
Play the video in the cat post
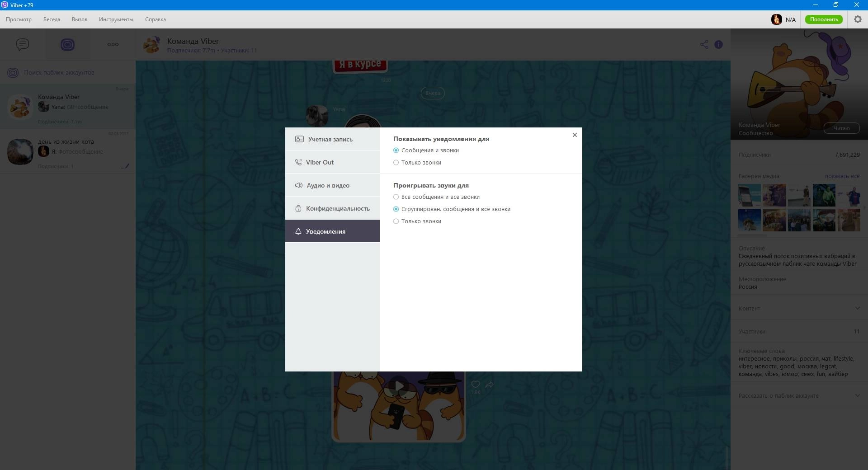[399, 386]
